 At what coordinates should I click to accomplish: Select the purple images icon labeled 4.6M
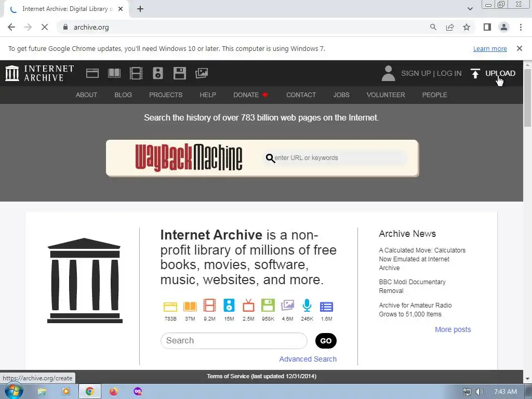point(287,305)
